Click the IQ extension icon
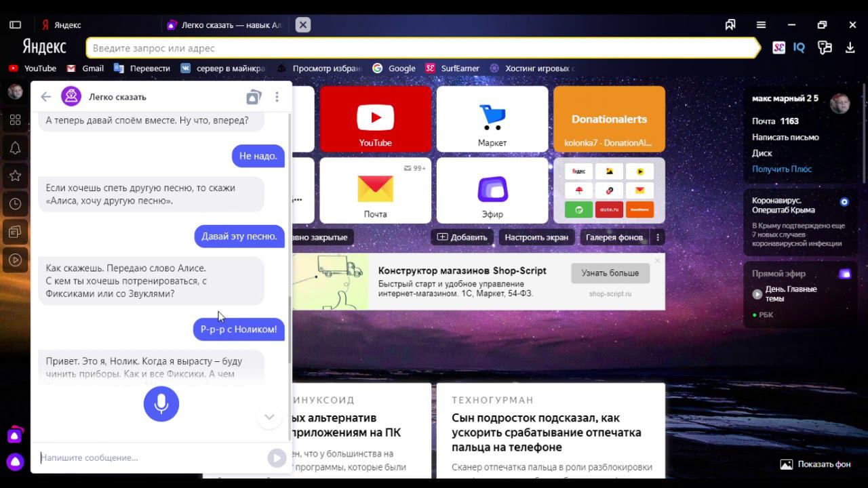The image size is (868, 488). point(799,48)
